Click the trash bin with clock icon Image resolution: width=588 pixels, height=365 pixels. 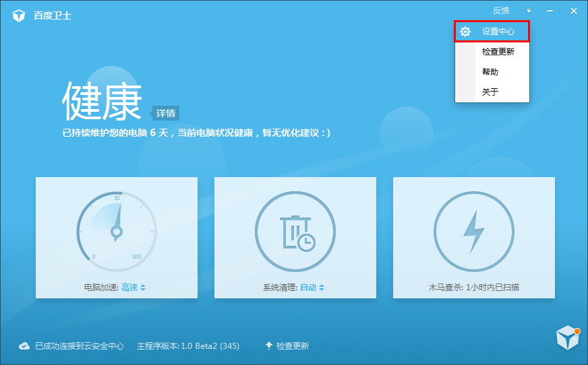click(295, 232)
